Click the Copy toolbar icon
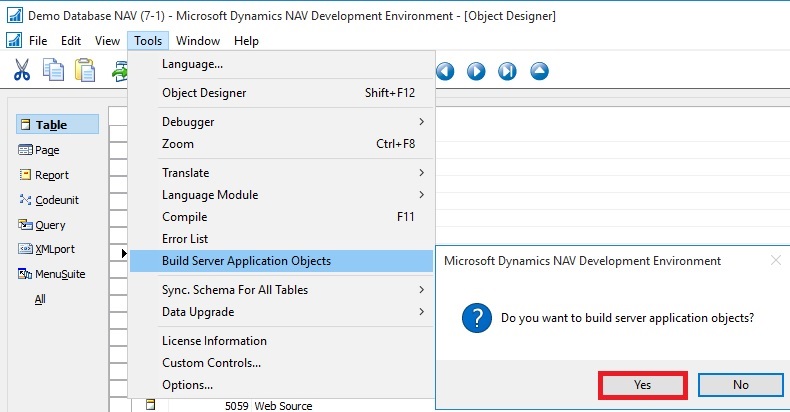790x412 pixels. [x=54, y=70]
